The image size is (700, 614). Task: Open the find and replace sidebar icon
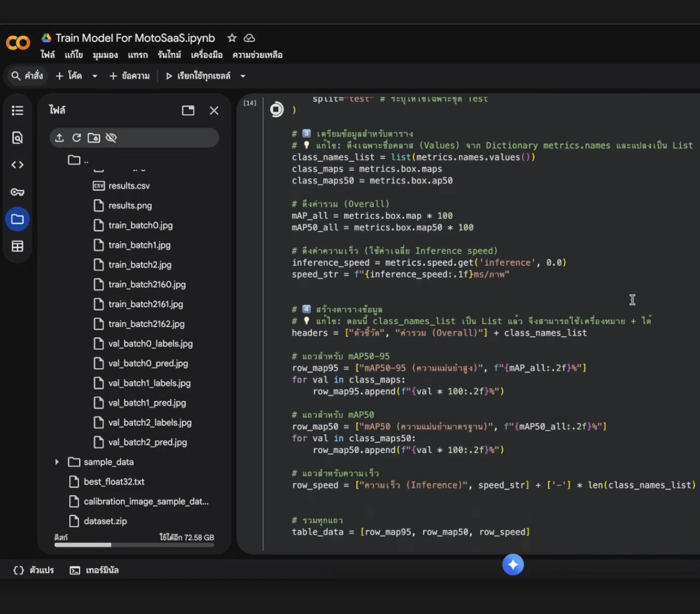[18, 138]
